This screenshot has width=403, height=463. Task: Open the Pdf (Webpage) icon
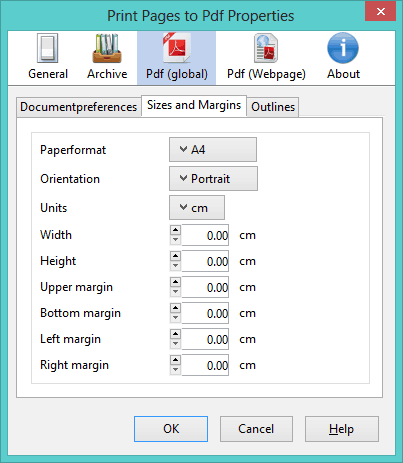(266, 48)
